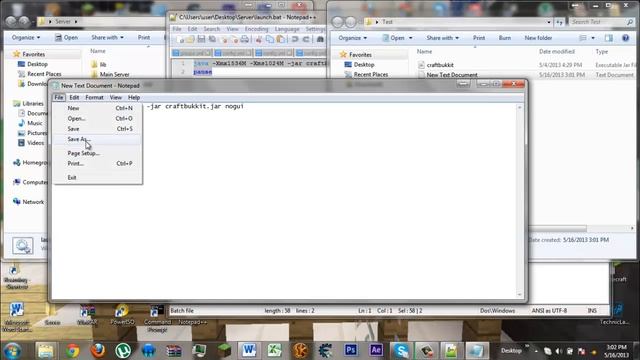Viewport: 640px width, 360px height.
Task: Click Date modified column header in Test explorer
Action: (x=557, y=51)
